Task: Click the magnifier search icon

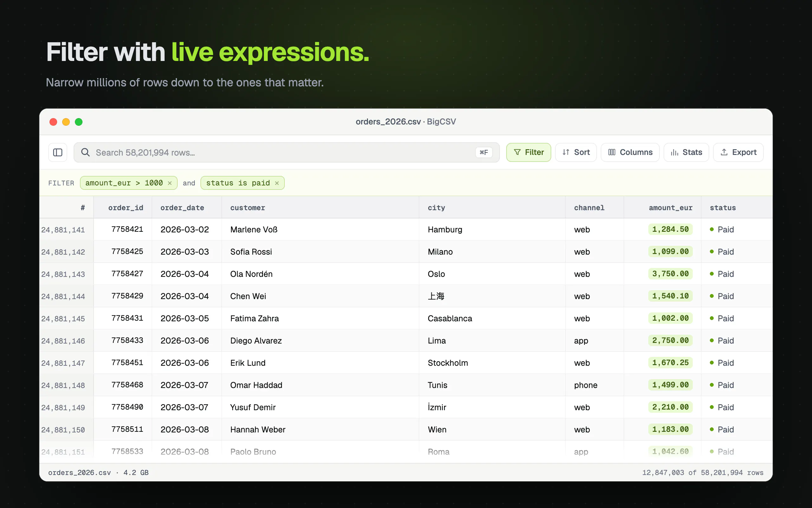Action: 86,152
